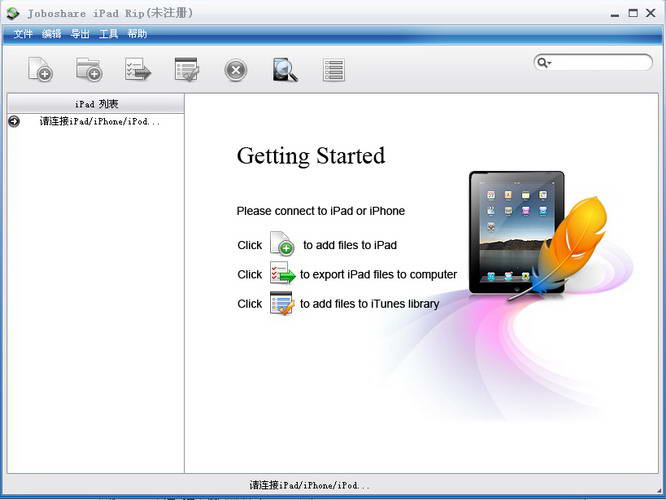
Task: Click the 'to export iPad files to computer' text
Action: [378, 274]
